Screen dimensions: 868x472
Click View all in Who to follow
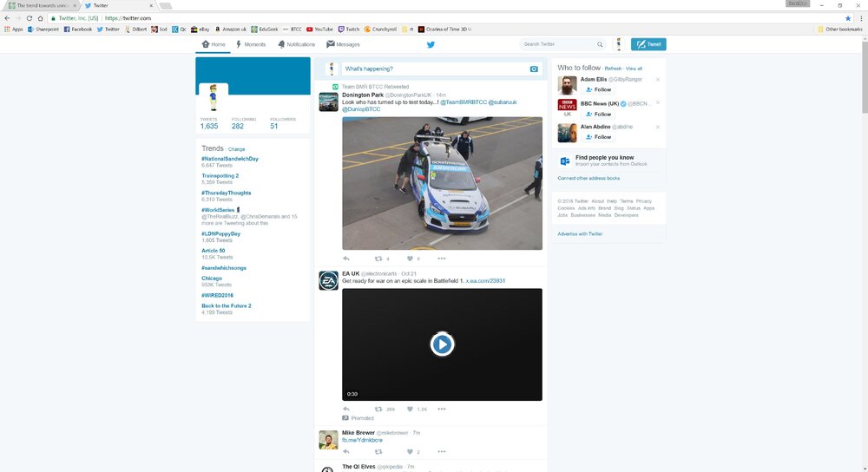[634, 69]
